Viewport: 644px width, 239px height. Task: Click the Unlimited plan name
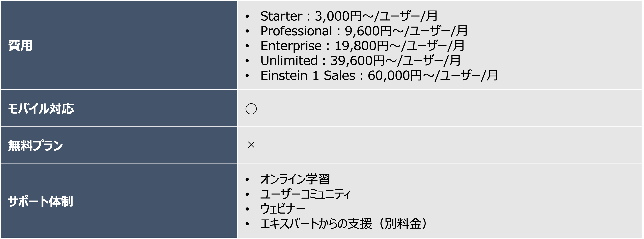(289, 61)
